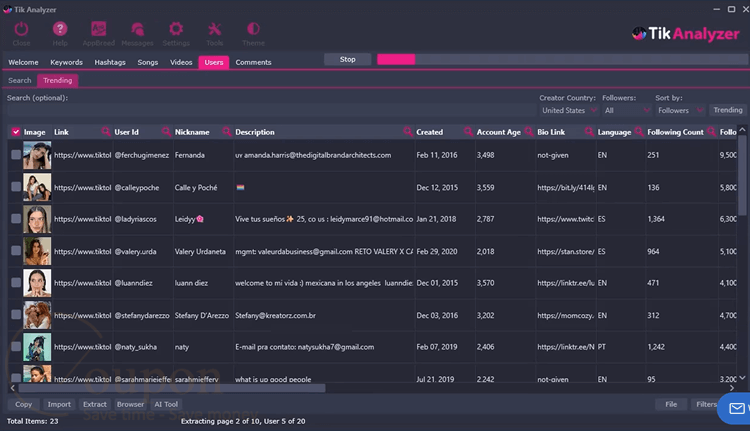Click Fernanda's profile image thumbnail
Screen dimensions: 750x431
(37, 155)
